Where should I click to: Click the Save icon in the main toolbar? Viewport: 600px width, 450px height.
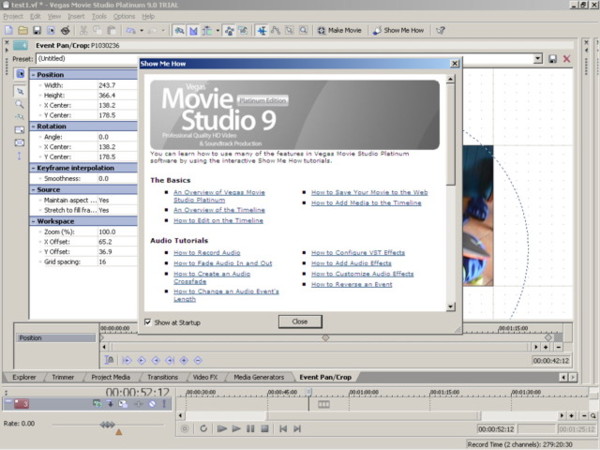pos(36,31)
